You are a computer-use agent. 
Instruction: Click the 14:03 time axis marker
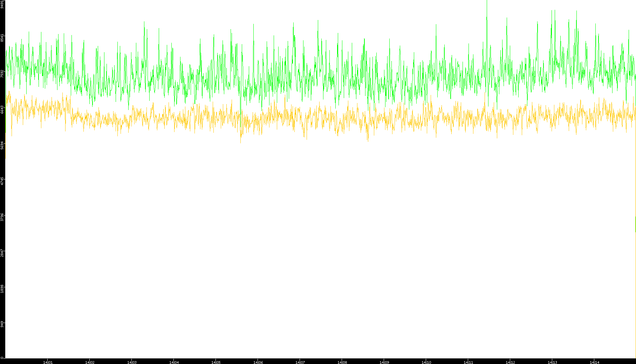[x=132, y=362]
